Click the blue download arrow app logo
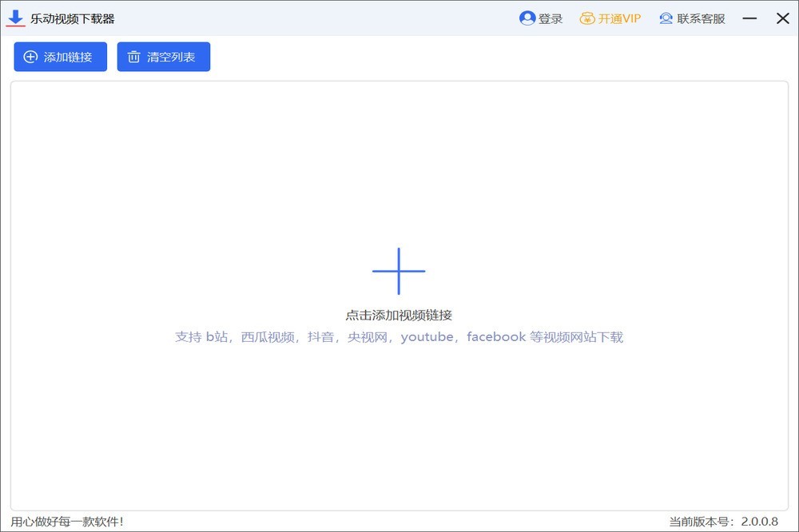This screenshot has width=799, height=532. [15, 18]
